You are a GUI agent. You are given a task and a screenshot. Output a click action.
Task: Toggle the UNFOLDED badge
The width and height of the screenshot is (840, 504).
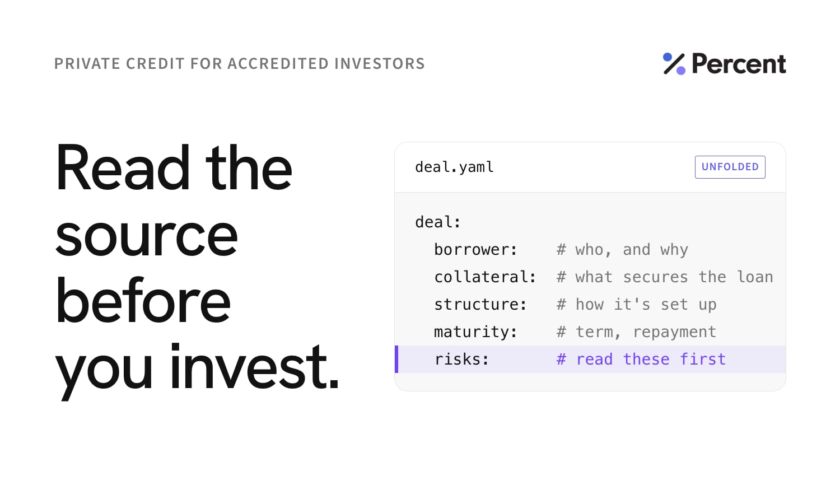(x=730, y=167)
